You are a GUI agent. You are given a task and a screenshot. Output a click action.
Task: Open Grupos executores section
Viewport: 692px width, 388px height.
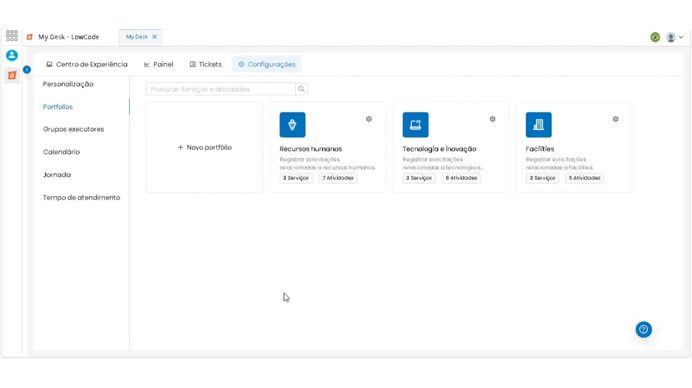[x=73, y=129]
